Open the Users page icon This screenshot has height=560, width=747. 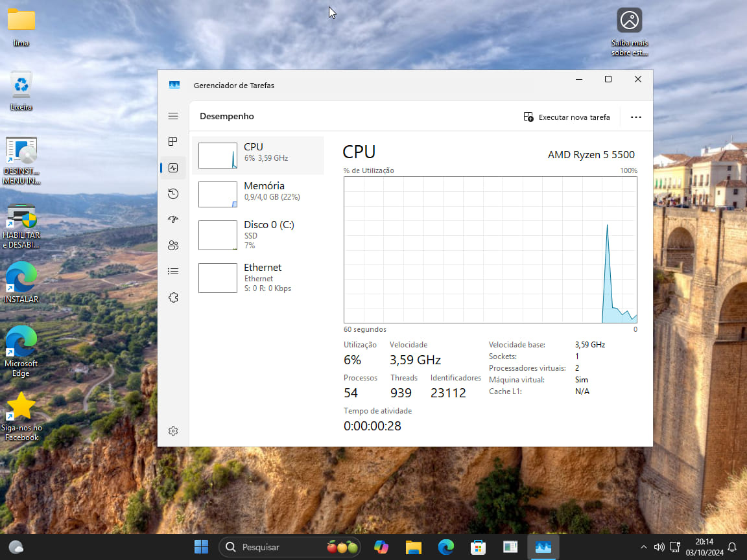(173, 246)
